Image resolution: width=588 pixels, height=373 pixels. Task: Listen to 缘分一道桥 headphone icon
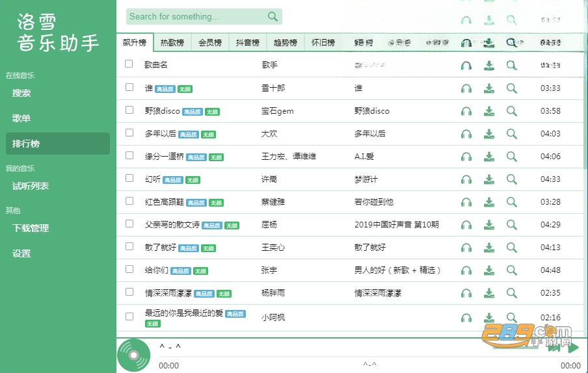click(x=466, y=157)
